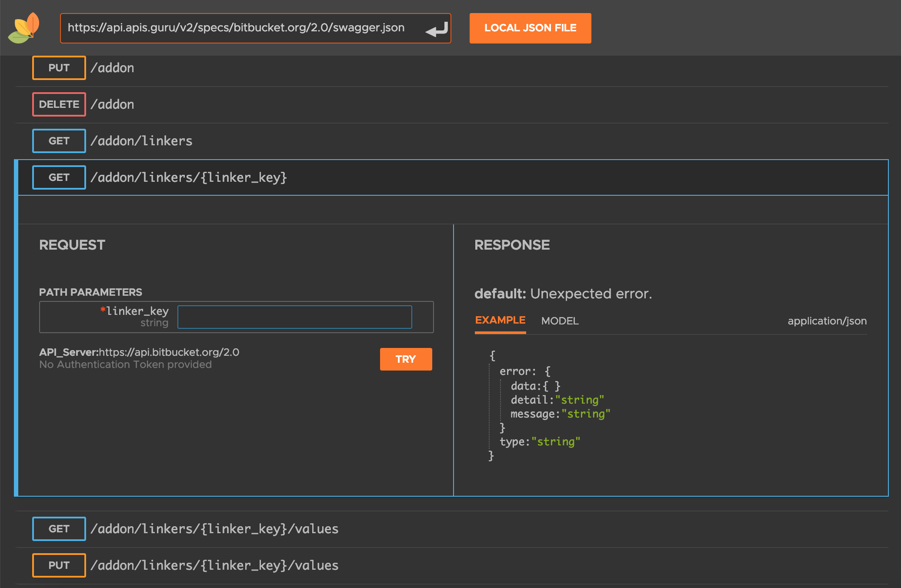Expand GET /addon/linkers/{linker_key}/values endpoint
This screenshot has width=901, height=588.
[214, 529]
